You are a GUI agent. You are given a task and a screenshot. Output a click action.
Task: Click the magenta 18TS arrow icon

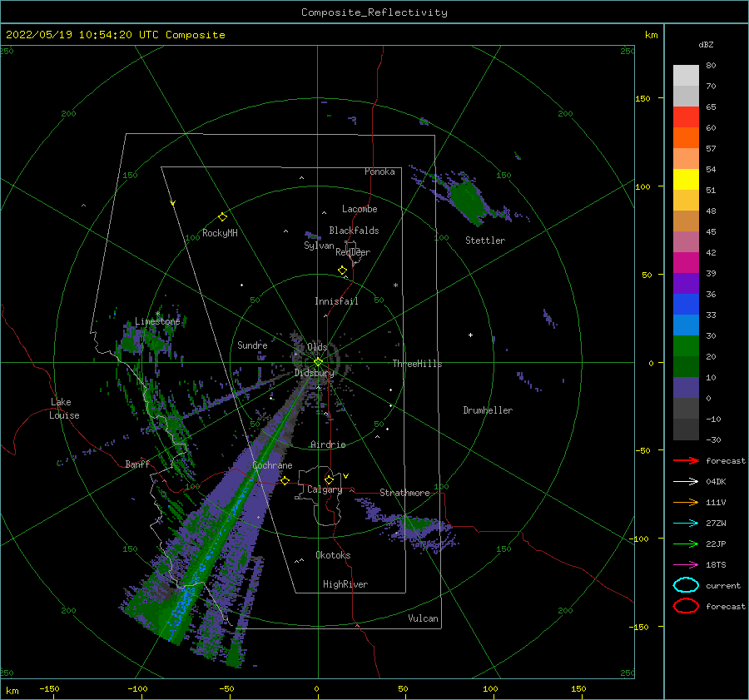(x=686, y=565)
